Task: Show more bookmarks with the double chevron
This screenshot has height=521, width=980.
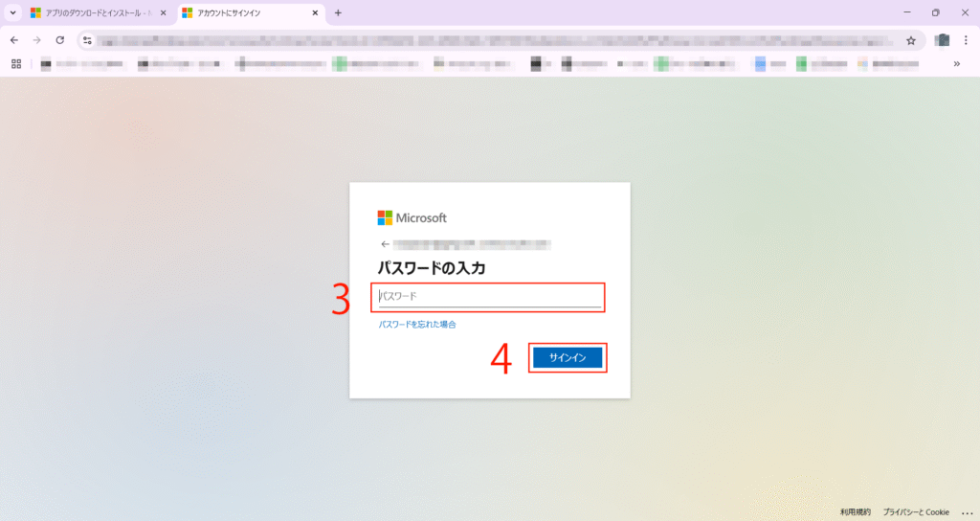Action: click(x=957, y=64)
